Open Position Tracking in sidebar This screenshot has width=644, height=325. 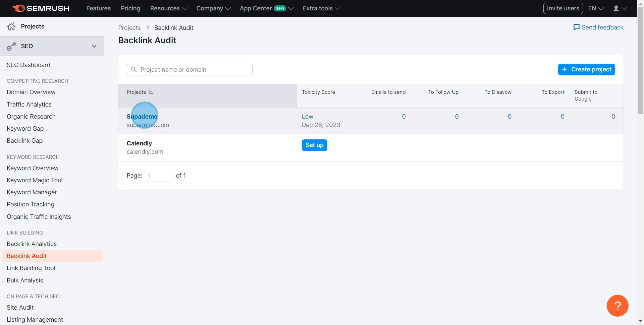pyautogui.click(x=31, y=204)
